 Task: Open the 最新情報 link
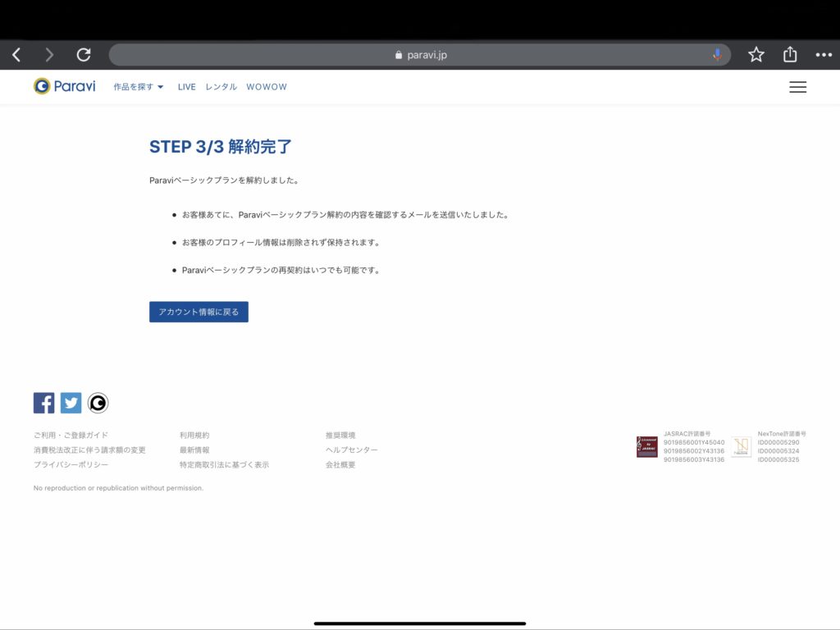194,450
